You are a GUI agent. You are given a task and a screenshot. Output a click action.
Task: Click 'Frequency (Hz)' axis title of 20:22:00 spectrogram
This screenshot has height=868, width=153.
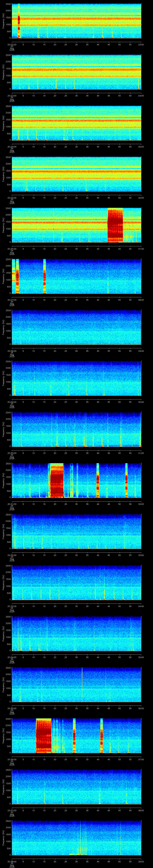tap(3, 21)
